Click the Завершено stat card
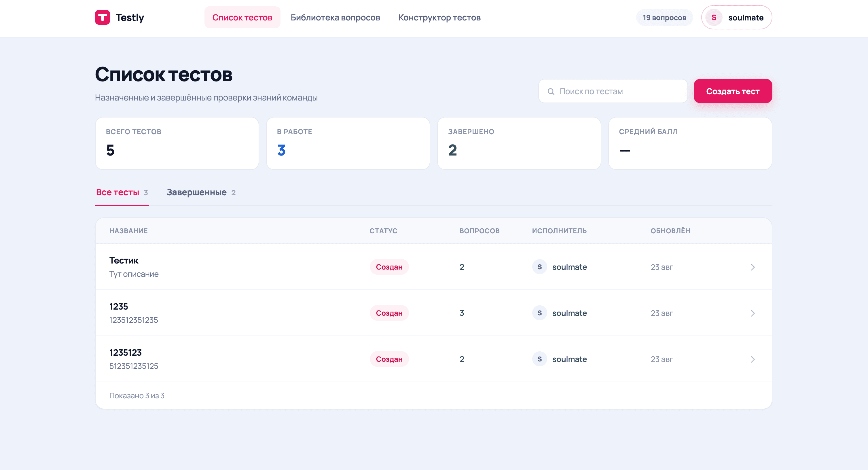Image resolution: width=868 pixels, height=470 pixels. pos(519,143)
